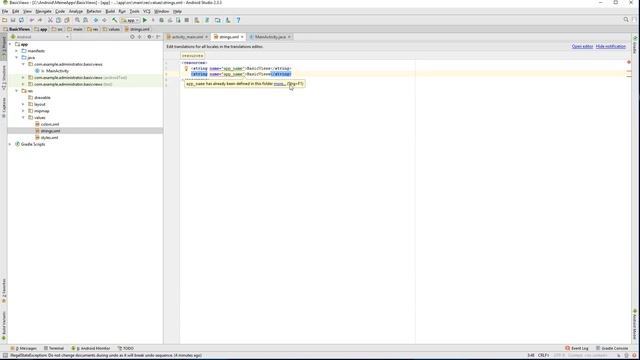The image size is (640, 360).
Task: Navigate forward with right arrow icon
Action: pos(104,20)
